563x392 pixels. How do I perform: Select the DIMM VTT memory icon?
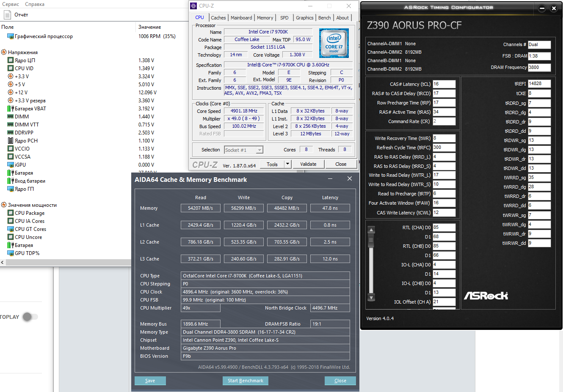click(11, 125)
